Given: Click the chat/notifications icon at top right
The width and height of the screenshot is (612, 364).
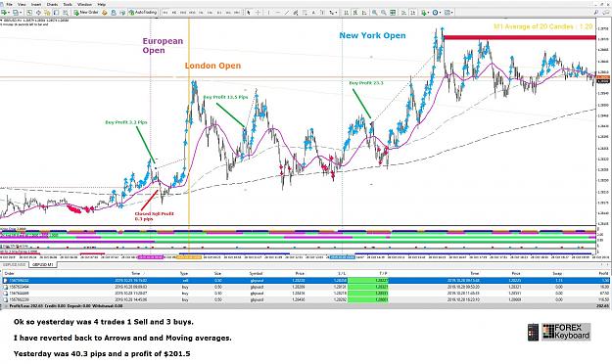Looking at the screenshot, I should tap(606, 13).
